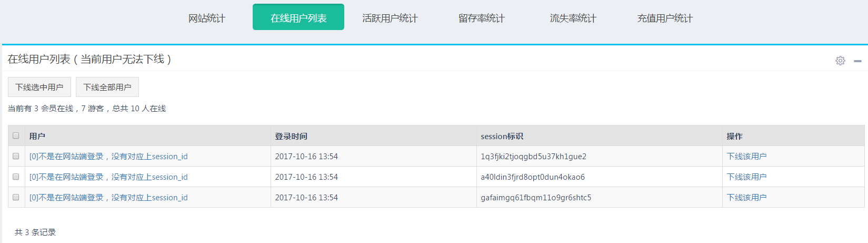Check the row with session 1q3fjki2tjoqgbd5u37kh1gue2
Image resolution: width=868 pixels, height=243 pixels.
pyautogui.click(x=16, y=156)
